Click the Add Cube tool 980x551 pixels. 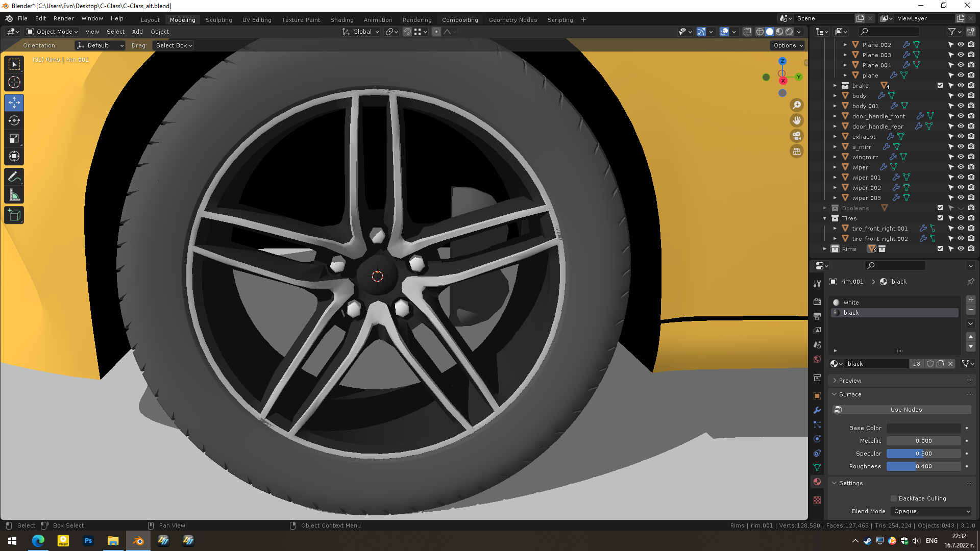(x=14, y=215)
